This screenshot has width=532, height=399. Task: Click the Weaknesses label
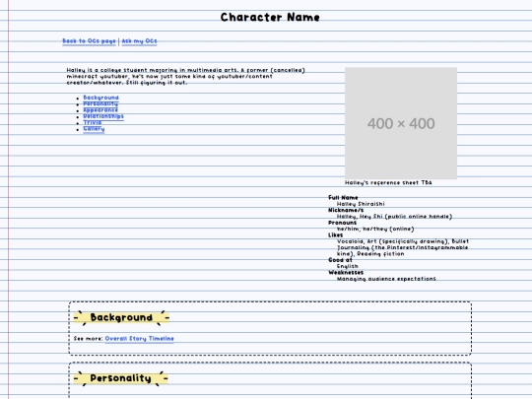[x=346, y=273]
